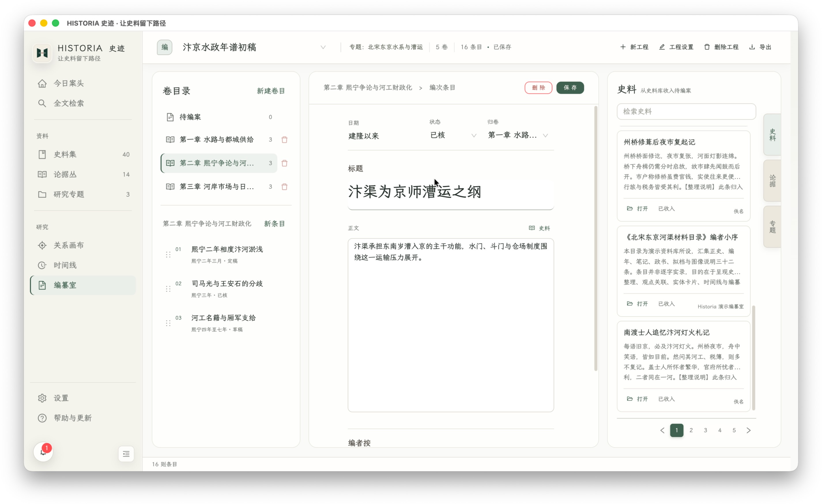This screenshot has height=504, width=822.
Task: Open 关系画布 canvas
Action: (83, 245)
